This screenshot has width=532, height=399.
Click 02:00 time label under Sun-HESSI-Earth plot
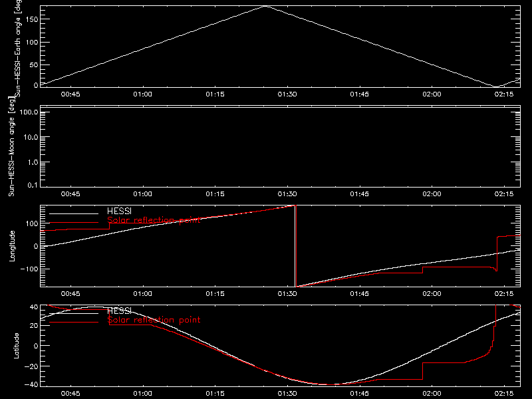tap(432, 94)
